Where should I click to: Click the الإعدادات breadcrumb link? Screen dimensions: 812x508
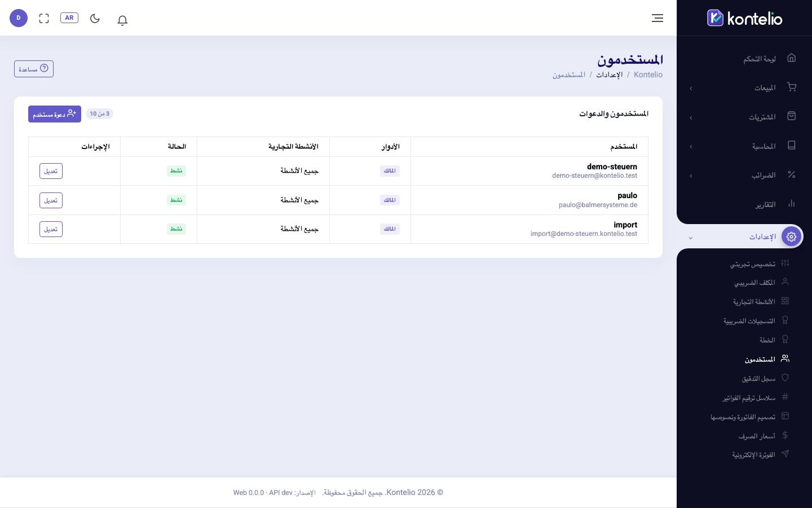point(610,75)
